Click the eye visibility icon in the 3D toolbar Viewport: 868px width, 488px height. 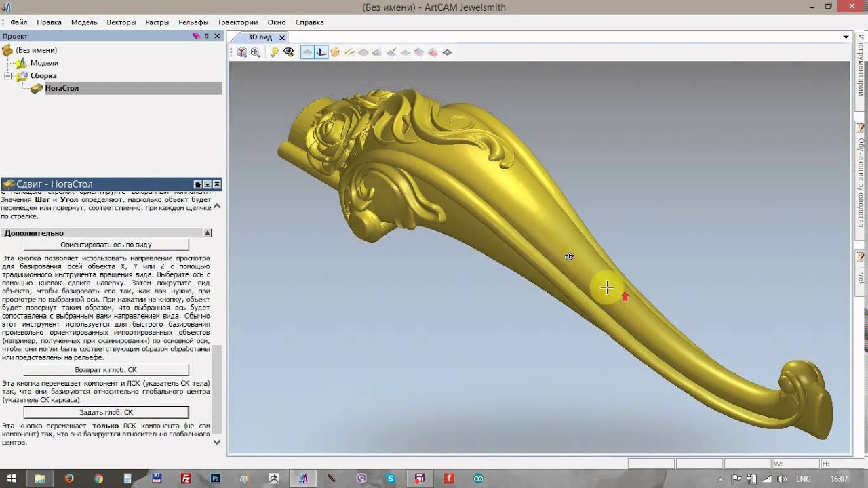pyautogui.click(x=289, y=52)
